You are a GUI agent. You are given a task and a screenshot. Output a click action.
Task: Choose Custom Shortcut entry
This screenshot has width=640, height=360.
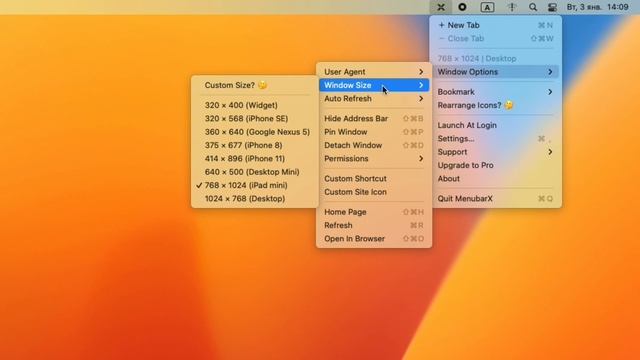(x=374, y=179)
